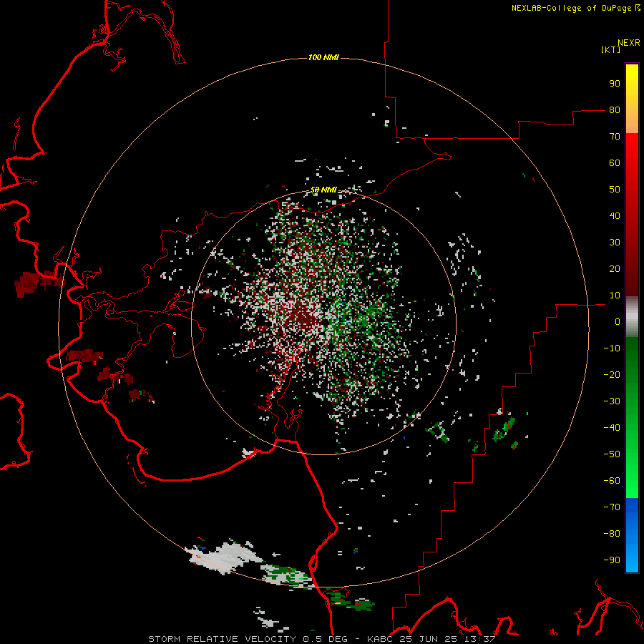Image resolution: width=644 pixels, height=644 pixels.
Task: Click the KT units label above color bar
Action: coord(610,49)
